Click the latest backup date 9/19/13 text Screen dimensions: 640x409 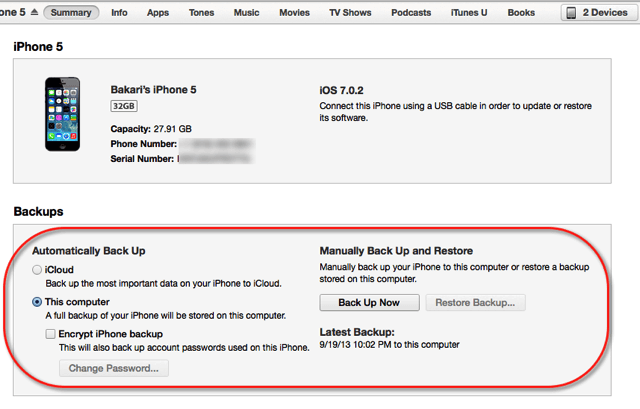pos(389,345)
